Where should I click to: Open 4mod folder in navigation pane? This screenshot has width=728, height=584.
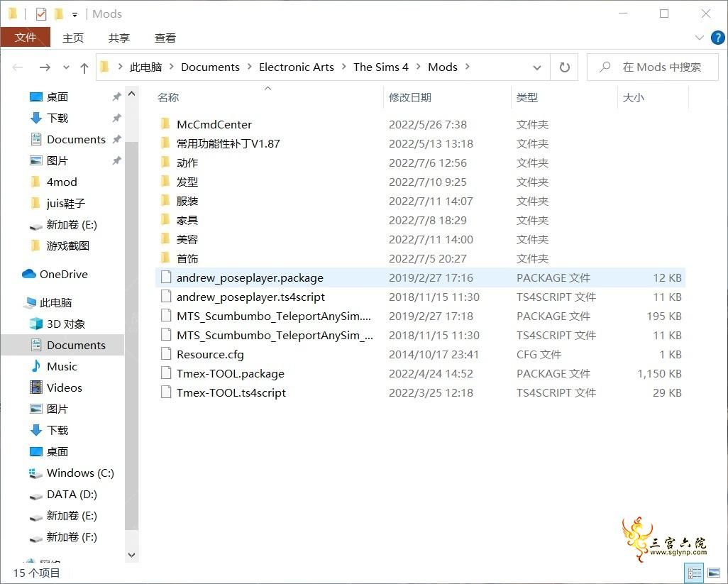coord(62,182)
